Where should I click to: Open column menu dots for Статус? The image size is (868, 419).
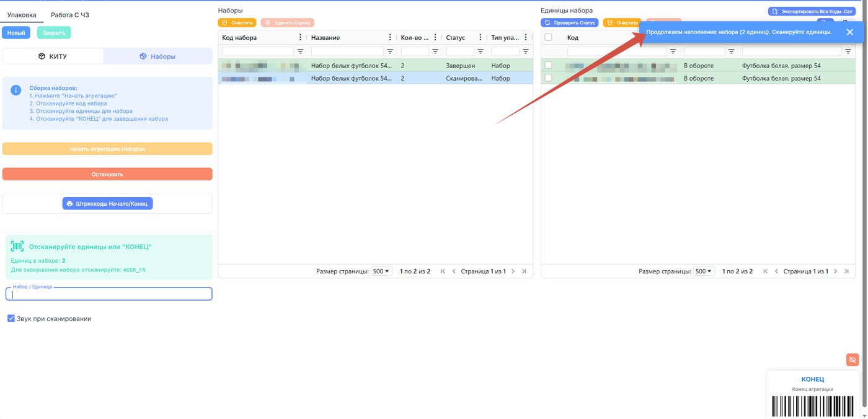[480, 38]
